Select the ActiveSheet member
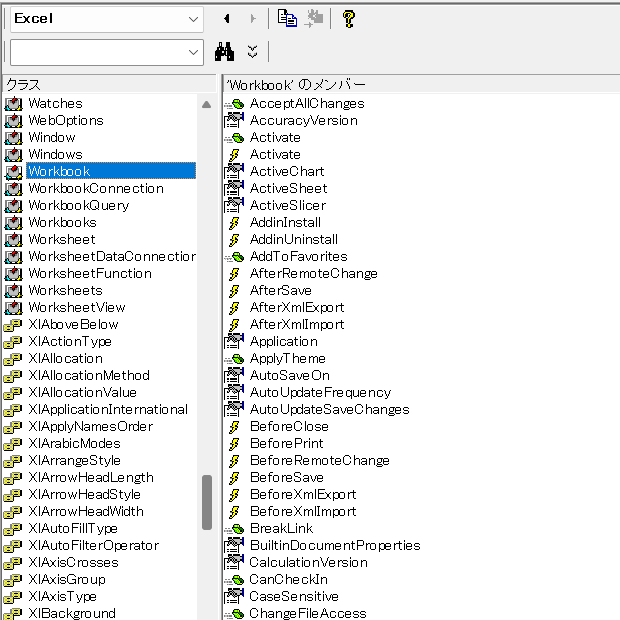 (x=289, y=189)
